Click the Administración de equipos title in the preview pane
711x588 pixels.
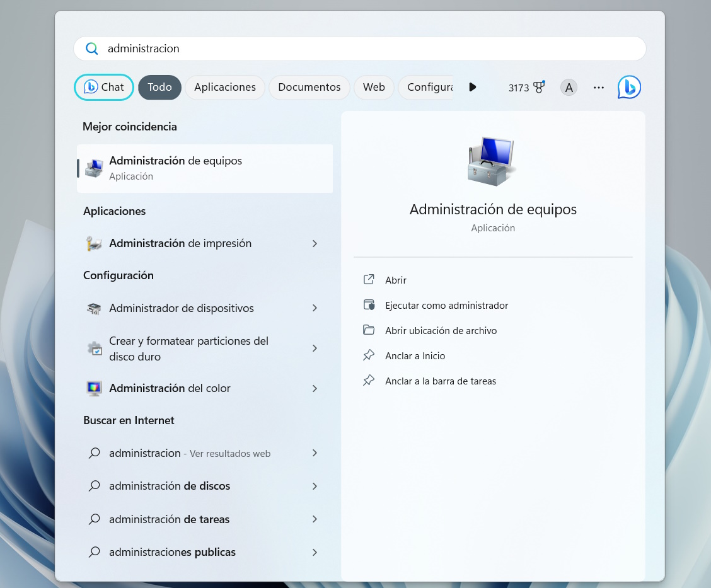(x=493, y=209)
